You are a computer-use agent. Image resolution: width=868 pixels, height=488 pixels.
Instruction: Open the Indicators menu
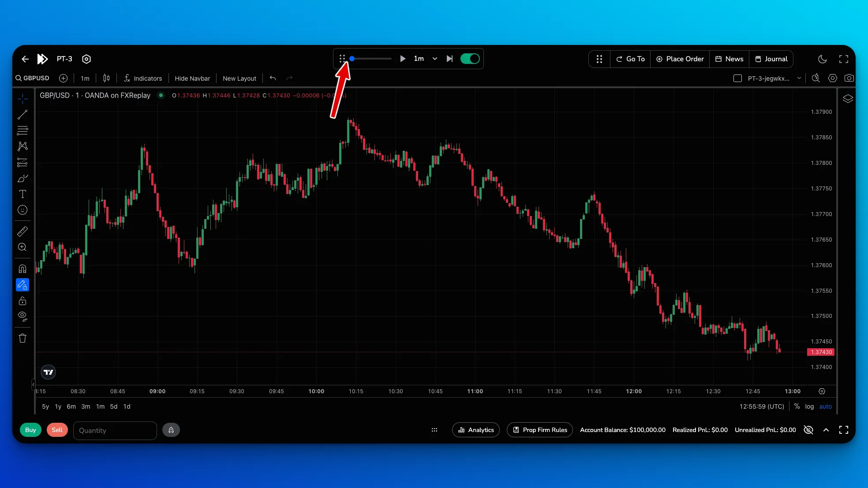click(x=143, y=78)
